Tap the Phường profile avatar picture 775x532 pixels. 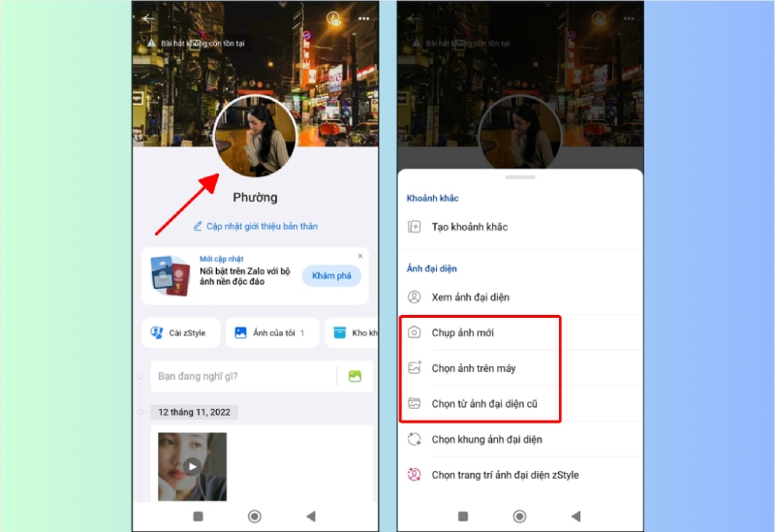(255, 137)
